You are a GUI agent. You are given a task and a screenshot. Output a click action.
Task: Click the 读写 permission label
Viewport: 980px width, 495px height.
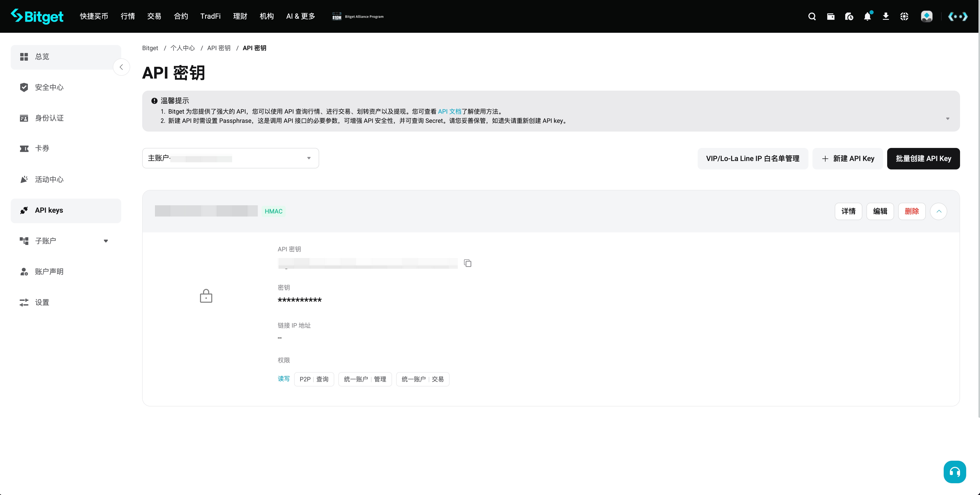point(283,379)
